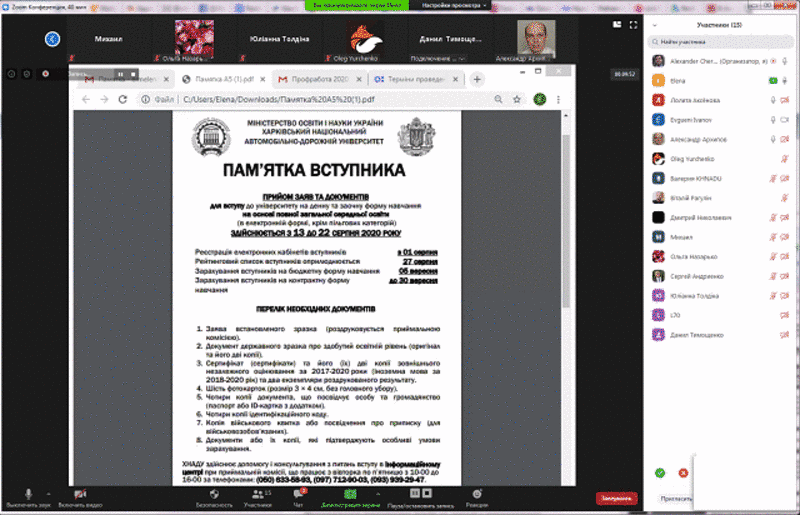Screen dimensions: 800x515
Task: Select Сергей Андриенко participant row
Action: click(720, 276)
